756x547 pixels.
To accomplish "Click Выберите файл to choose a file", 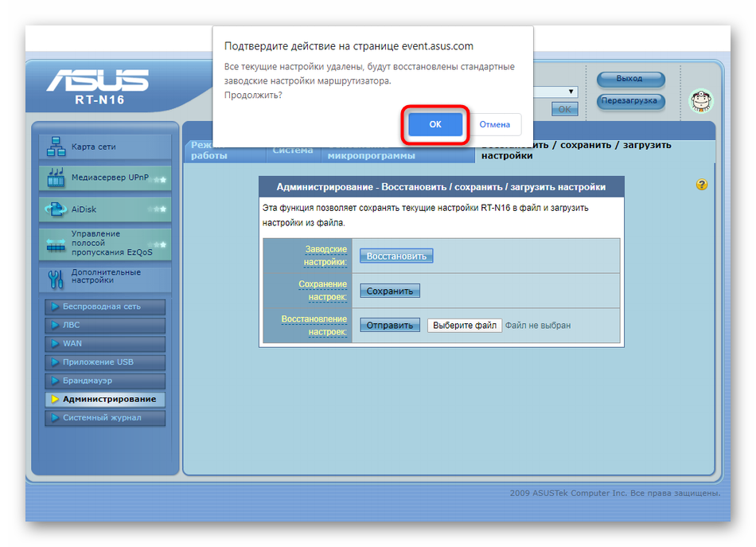I will (x=464, y=326).
